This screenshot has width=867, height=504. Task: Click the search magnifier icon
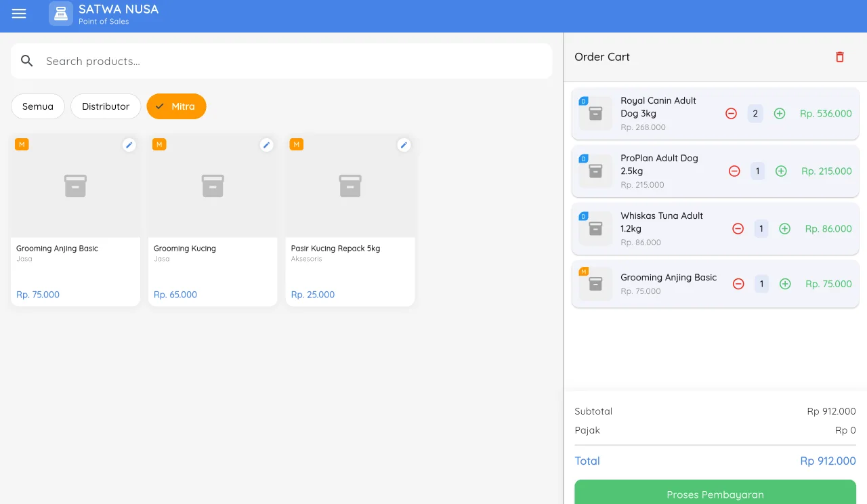(x=27, y=61)
